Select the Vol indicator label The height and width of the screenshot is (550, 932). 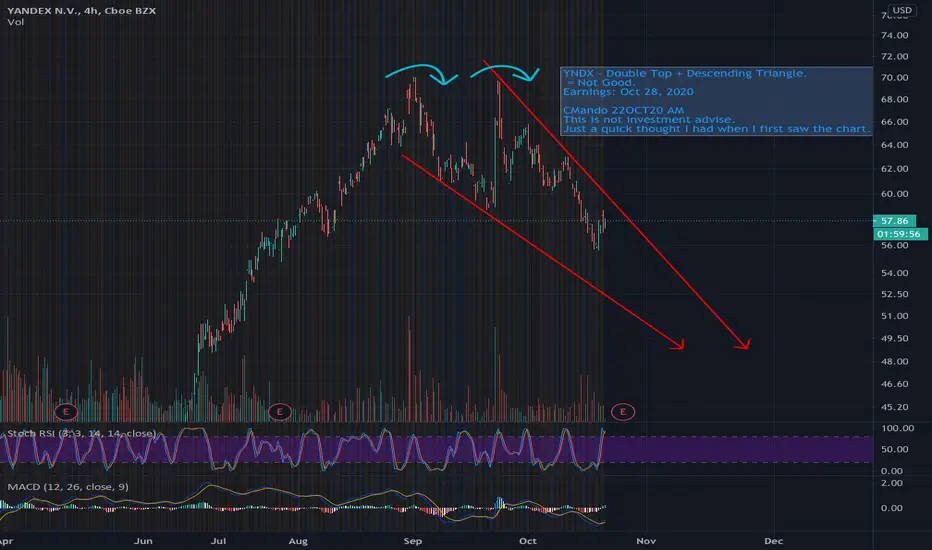(15, 22)
